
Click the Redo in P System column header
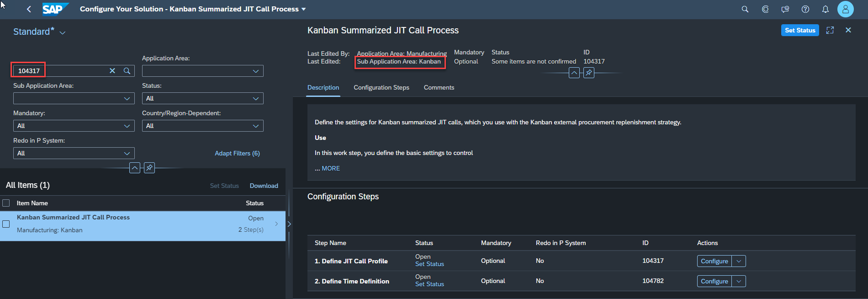[561, 243]
